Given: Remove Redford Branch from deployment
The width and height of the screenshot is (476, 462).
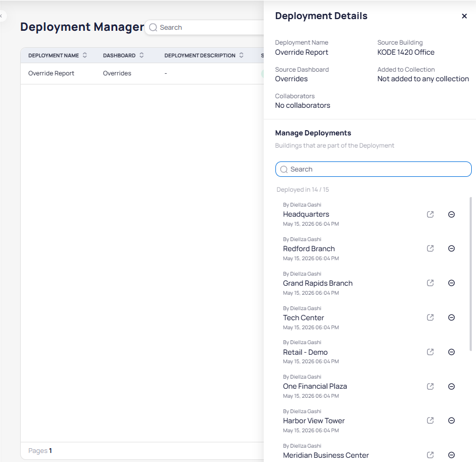Looking at the screenshot, I should (451, 249).
